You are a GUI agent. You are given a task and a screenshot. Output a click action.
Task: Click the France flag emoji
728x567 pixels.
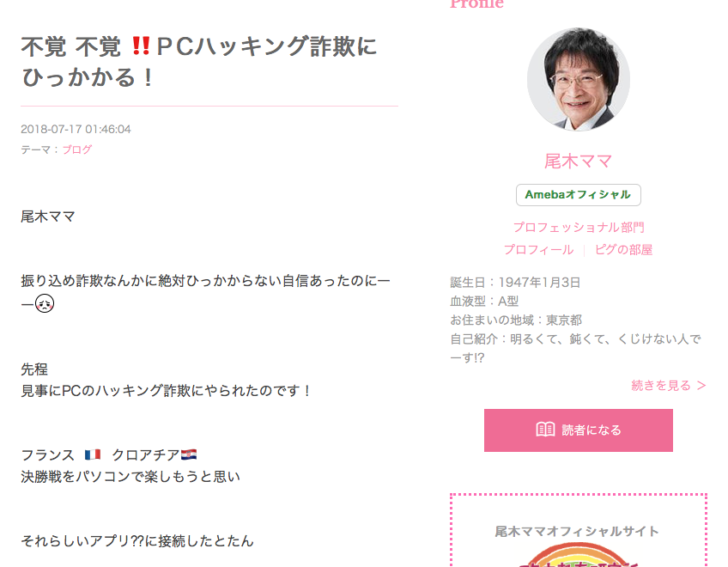(x=93, y=454)
